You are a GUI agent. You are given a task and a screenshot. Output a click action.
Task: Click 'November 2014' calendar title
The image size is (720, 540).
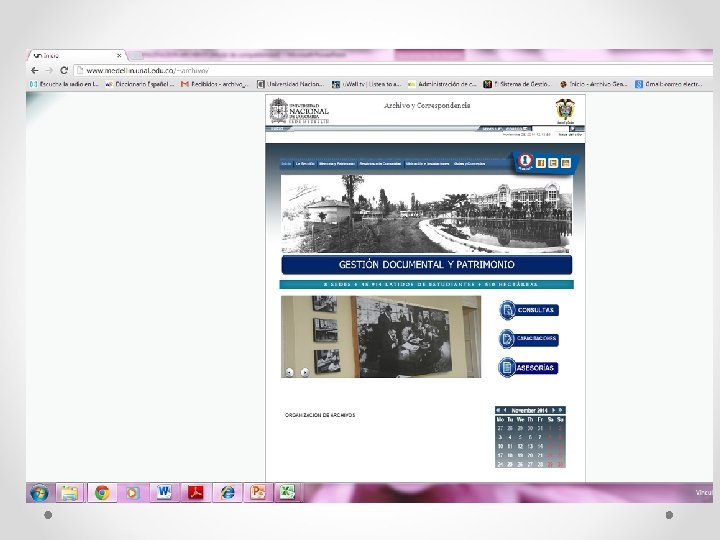tap(529, 410)
